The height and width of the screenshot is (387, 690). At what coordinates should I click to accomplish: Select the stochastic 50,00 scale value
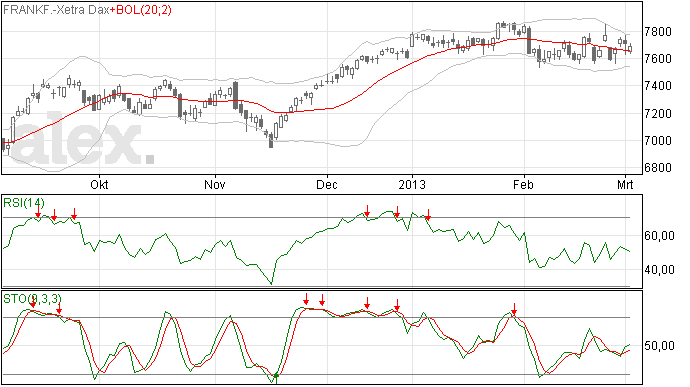pyautogui.click(x=659, y=346)
